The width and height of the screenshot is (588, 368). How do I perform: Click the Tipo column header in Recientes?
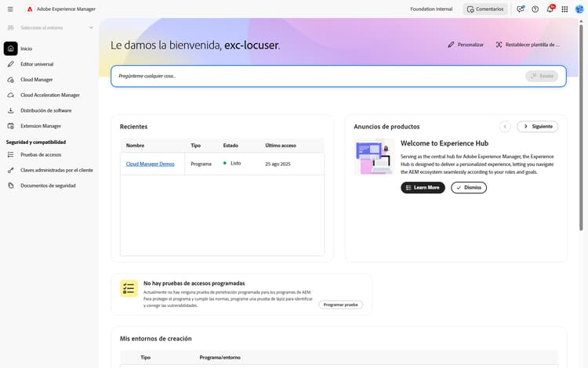pyautogui.click(x=195, y=146)
